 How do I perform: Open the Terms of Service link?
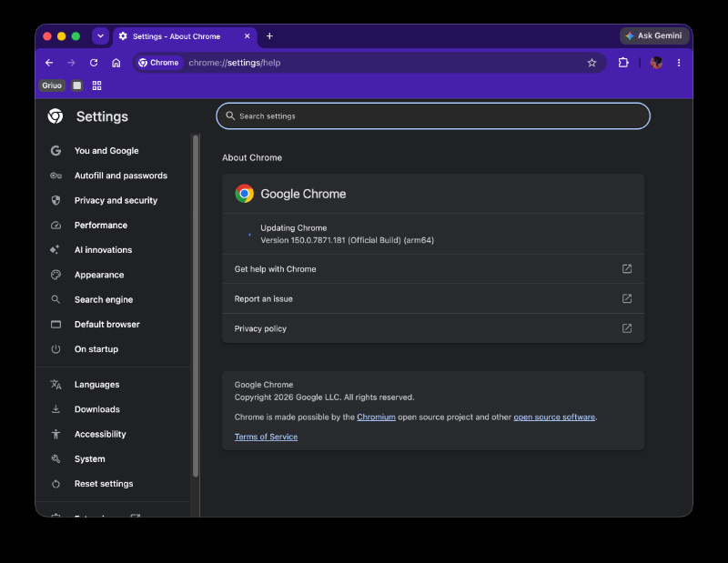coord(266,437)
